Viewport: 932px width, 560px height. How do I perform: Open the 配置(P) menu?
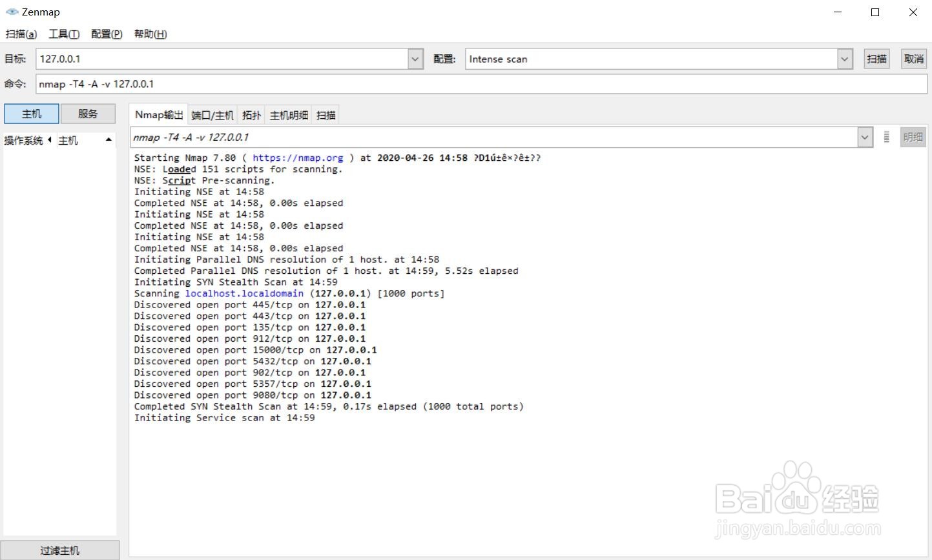click(x=107, y=34)
